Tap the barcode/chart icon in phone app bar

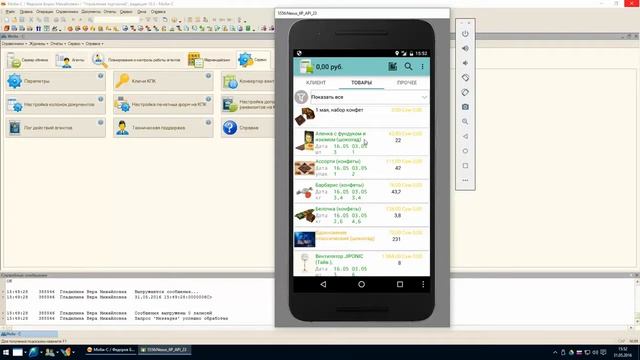pyautogui.click(x=392, y=66)
